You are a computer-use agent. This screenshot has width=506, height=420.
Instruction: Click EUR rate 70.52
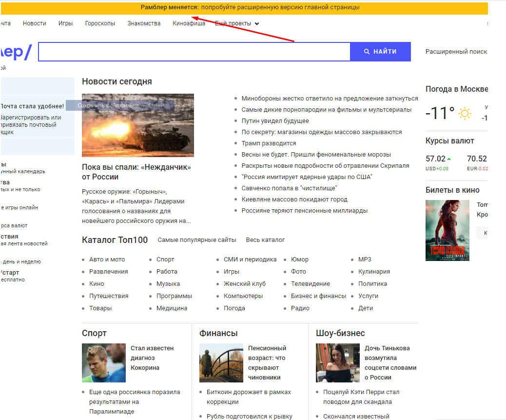tap(477, 159)
